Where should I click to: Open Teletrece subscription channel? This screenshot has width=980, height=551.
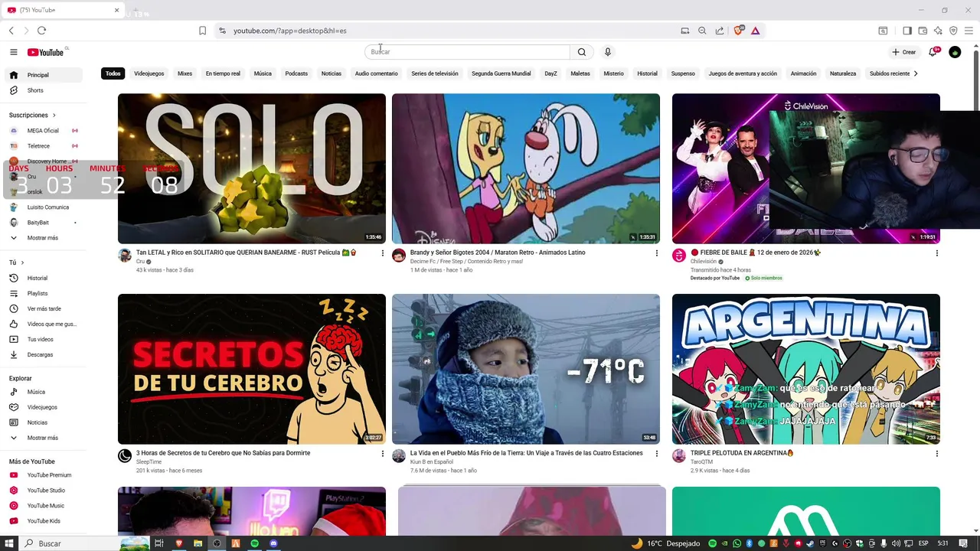45,146
